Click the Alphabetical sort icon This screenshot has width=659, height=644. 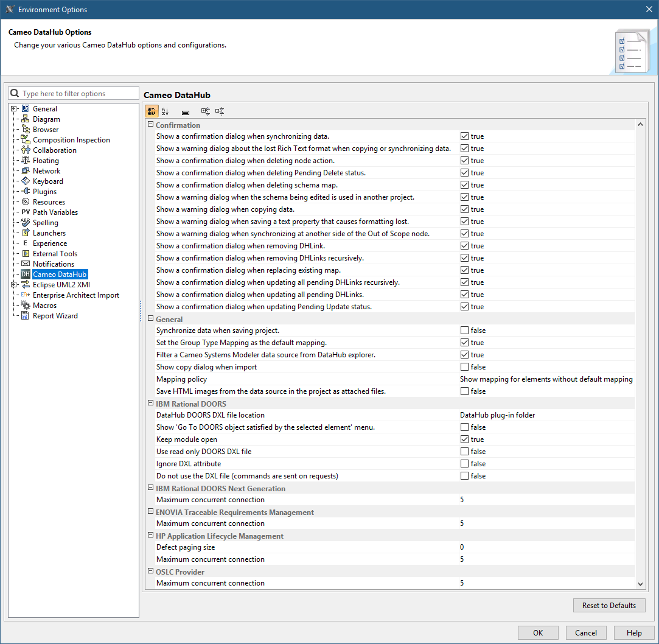tap(165, 111)
